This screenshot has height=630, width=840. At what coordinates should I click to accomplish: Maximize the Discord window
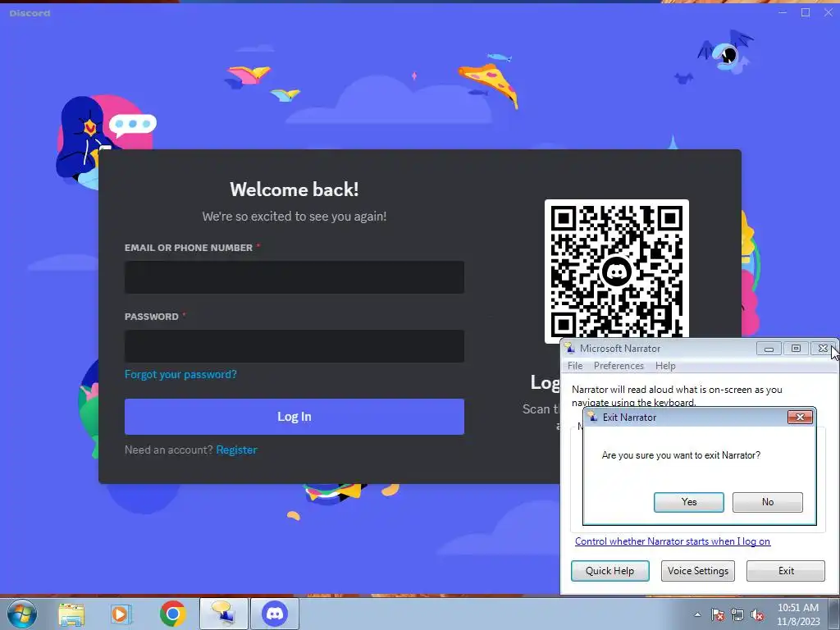click(x=806, y=12)
